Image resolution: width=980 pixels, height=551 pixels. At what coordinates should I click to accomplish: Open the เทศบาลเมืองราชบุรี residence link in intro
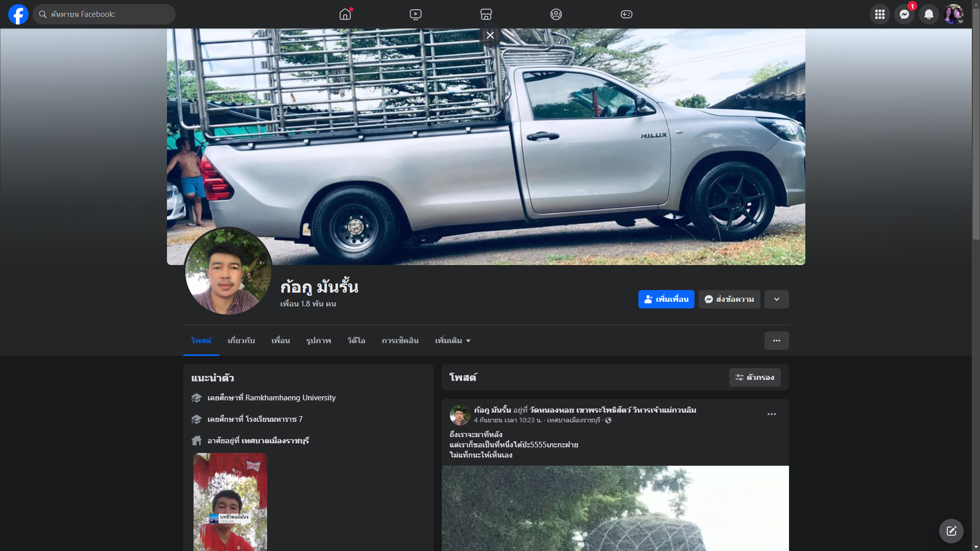(275, 441)
